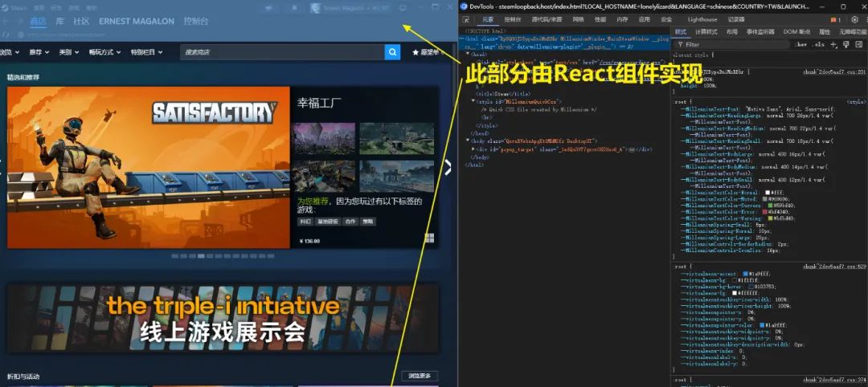This screenshot has height=387, width=868.
Task: Open the 推荐 dropdown in store navigation
Action: 39,52
